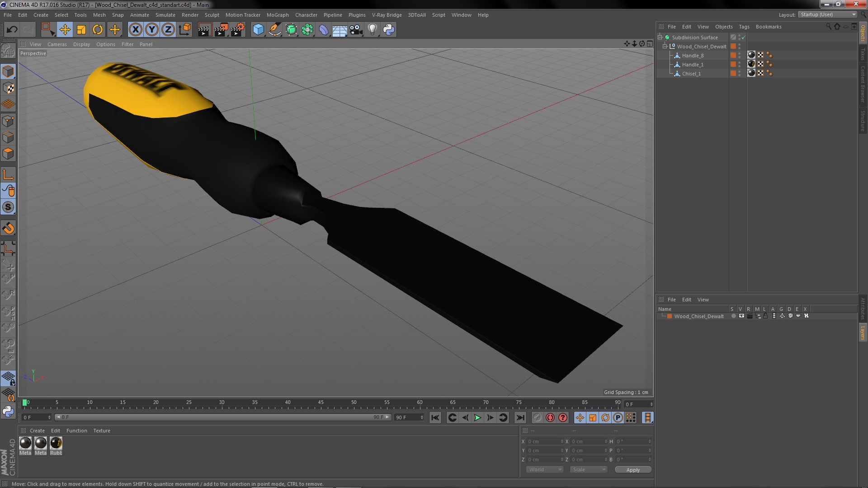Activate the Rotate tool
The image size is (868, 488).
[x=98, y=30]
